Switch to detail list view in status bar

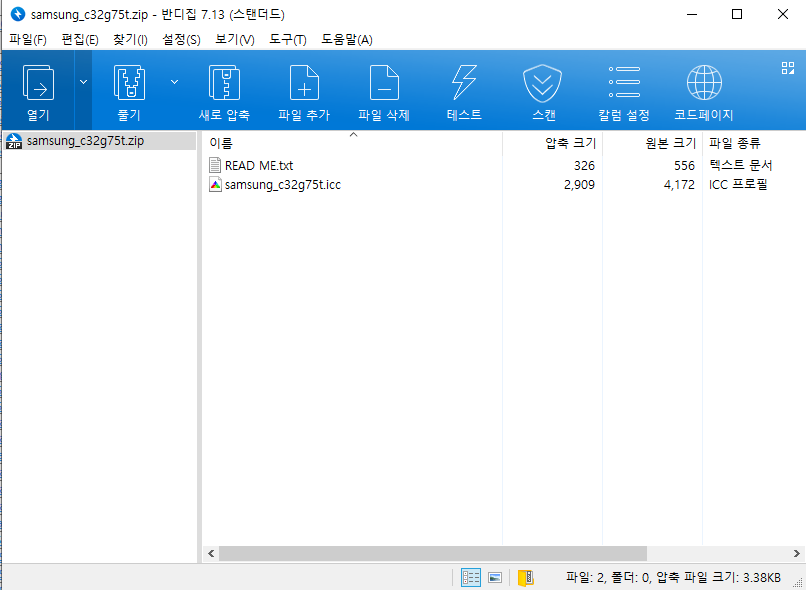click(470, 578)
